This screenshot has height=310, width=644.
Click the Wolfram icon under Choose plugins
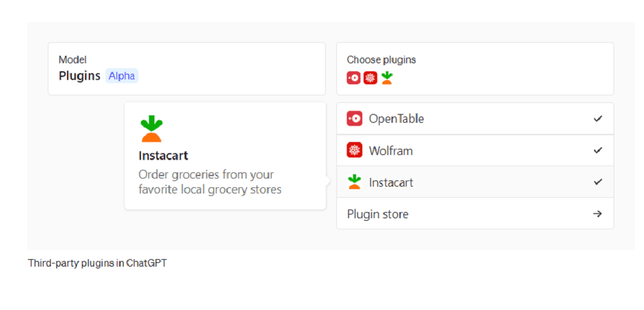(370, 78)
